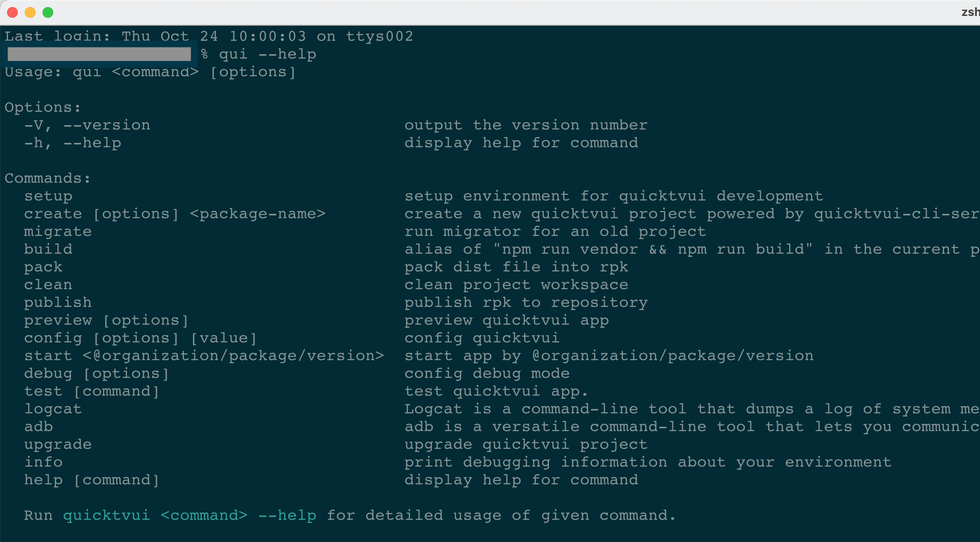Click the yellow minimize window button

(x=30, y=12)
